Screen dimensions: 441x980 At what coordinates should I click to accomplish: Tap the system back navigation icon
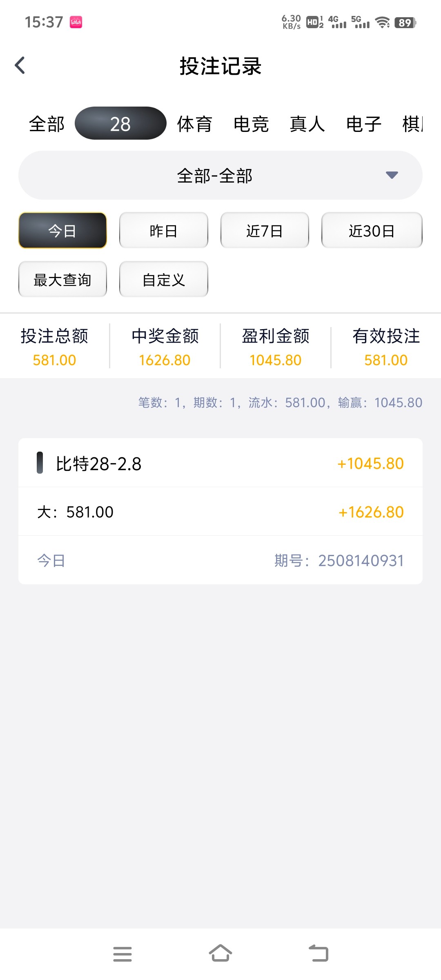tap(318, 954)
